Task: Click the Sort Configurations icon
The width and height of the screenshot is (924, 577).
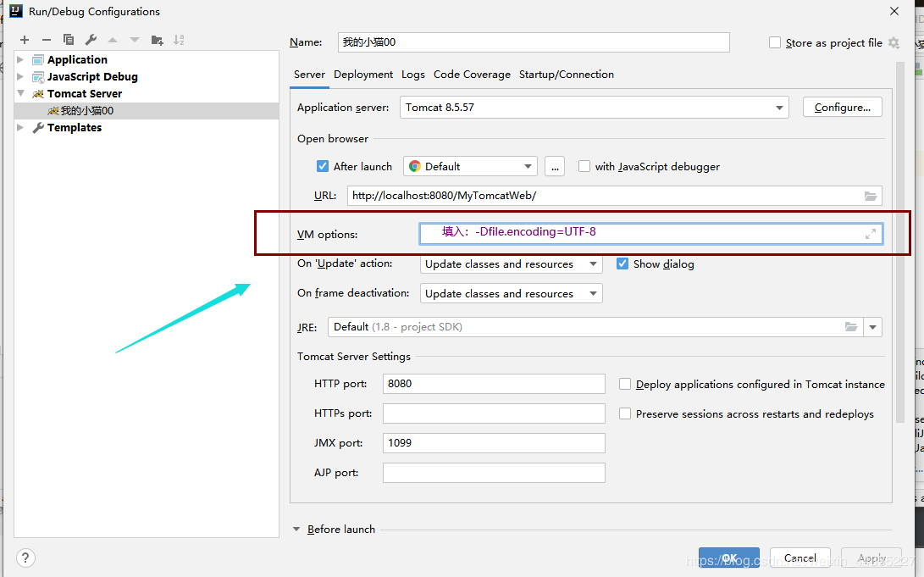Action: [x=179, y=40]
